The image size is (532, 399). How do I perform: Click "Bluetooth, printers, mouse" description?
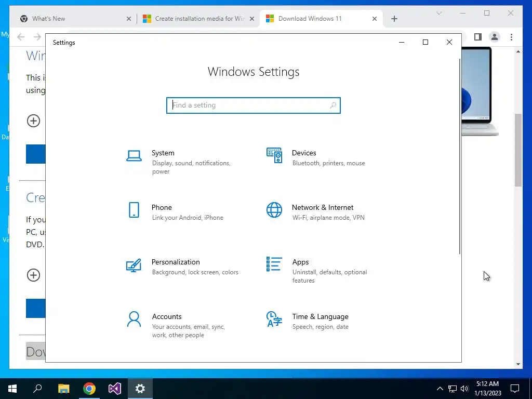click(x=328, y=163)
